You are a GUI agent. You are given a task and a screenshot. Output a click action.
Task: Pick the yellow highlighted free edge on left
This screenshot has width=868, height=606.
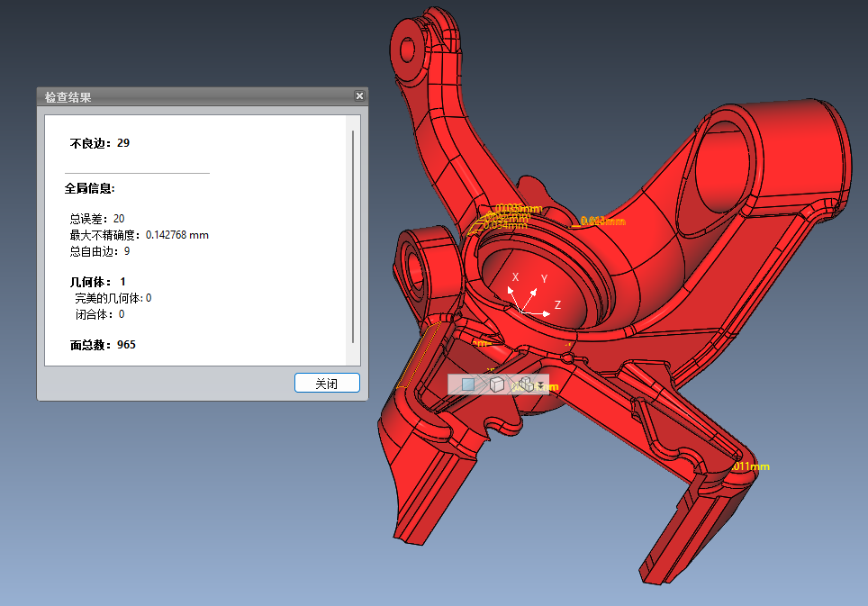click(418, 356)
